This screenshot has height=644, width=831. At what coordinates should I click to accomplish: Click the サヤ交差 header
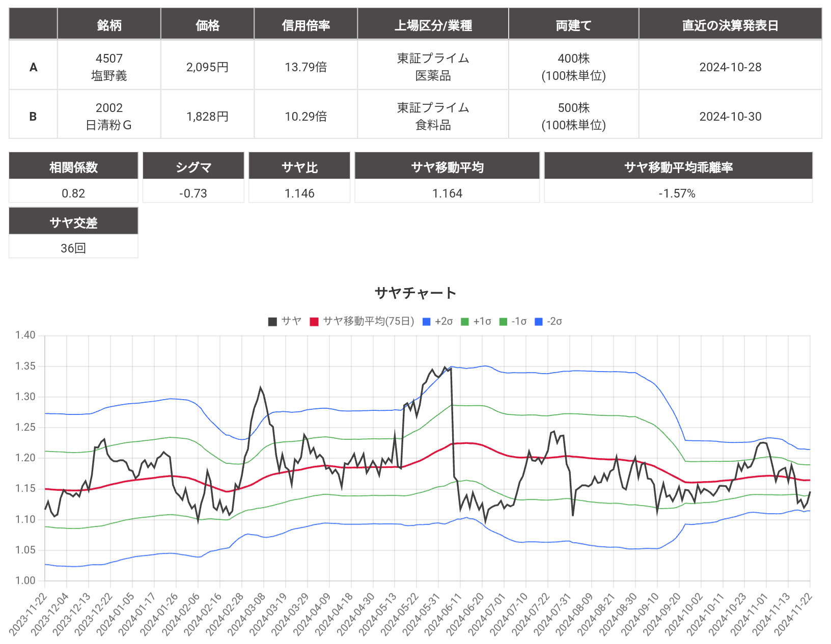point(73,221)
